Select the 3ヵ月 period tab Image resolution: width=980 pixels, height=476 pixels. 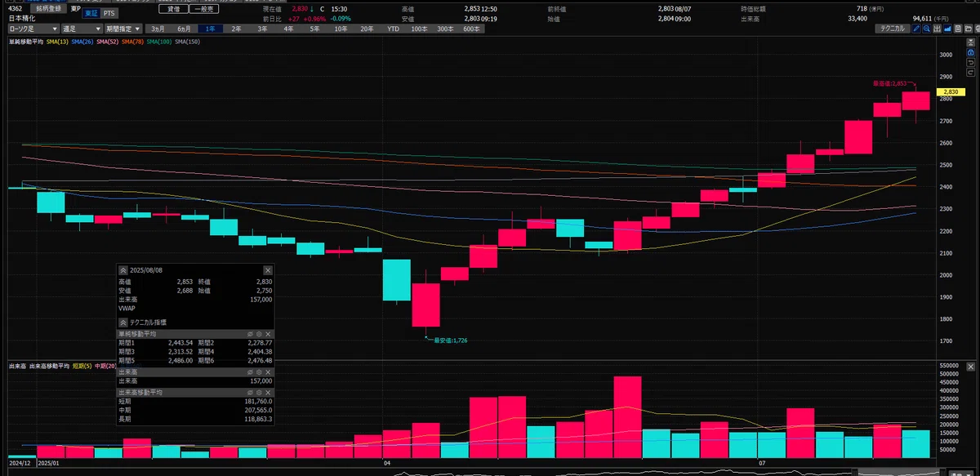[x=158, y=29]
